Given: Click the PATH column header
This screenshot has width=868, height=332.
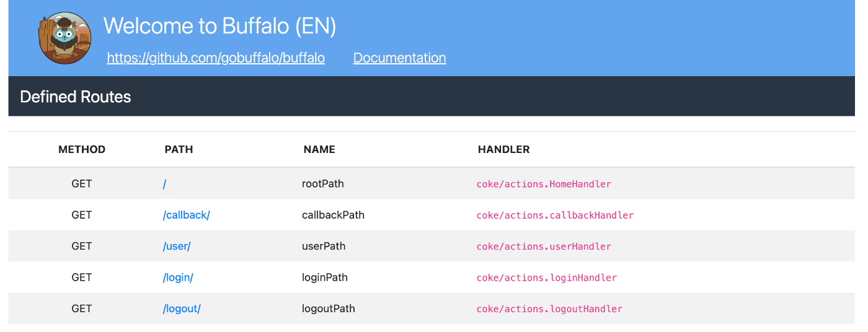Looking at the screenshot, I should click(x=179, y=149).
